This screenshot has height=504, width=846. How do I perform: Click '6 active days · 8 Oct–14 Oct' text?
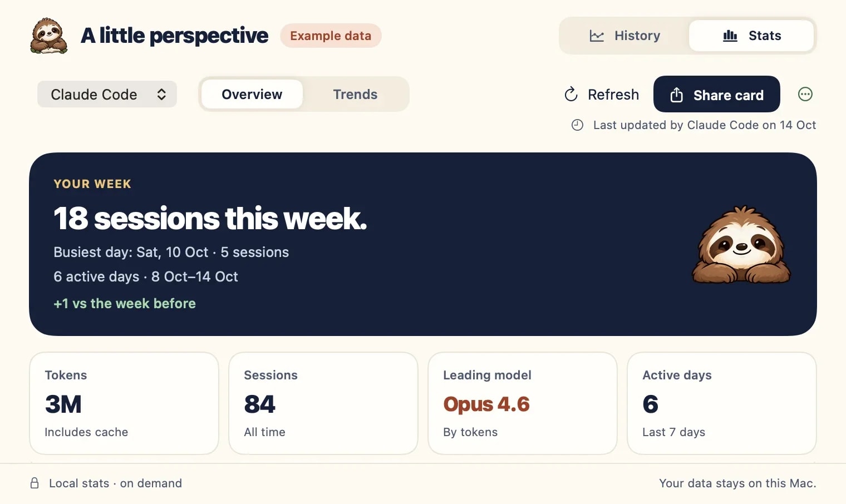tap(146, 276)
